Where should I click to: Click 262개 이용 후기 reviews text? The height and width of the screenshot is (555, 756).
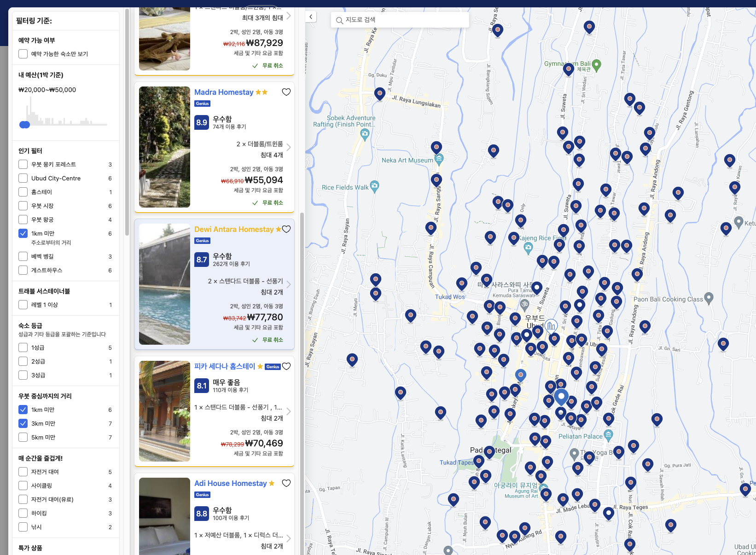point(231,264)
